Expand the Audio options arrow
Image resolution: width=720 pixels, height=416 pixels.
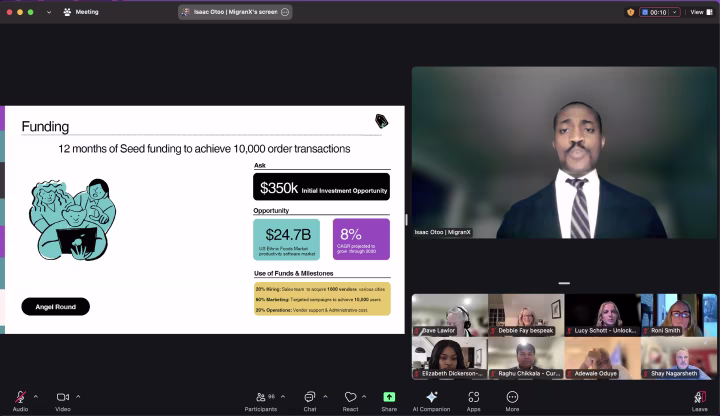pos(36,397)
